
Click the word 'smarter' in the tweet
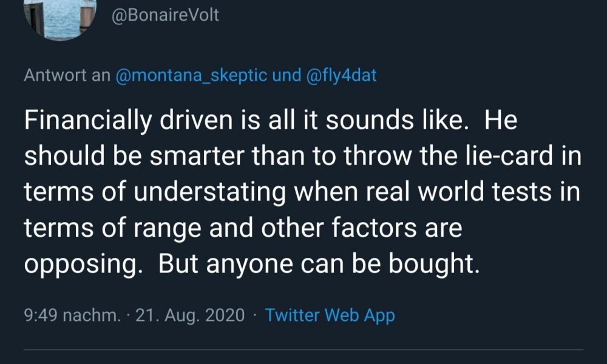(197, 157)
